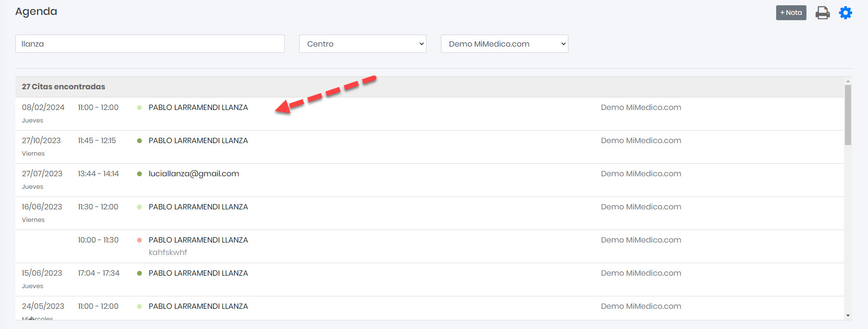868x329 pixels.
Task: Open the Demo MiMedico.com dropdown
Action: click(x=504, y=44)
